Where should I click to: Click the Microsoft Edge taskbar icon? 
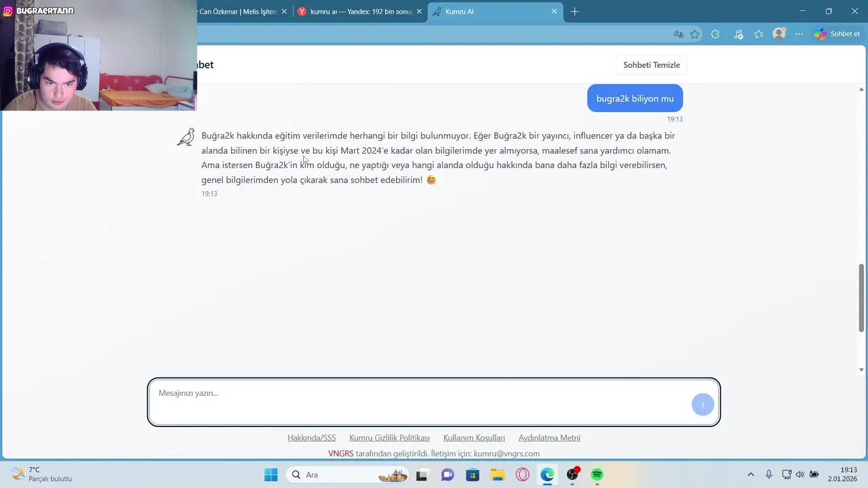tap(547, 474)
